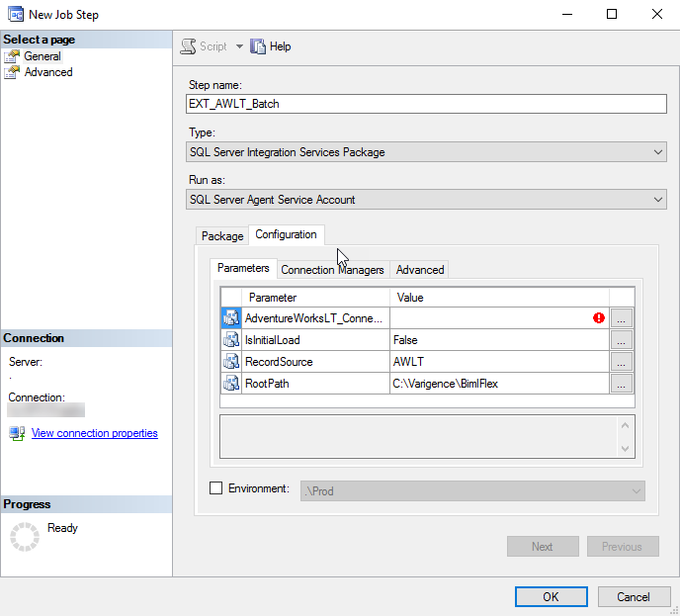The width and height of the screenshot is (680, 616).
Task: Click the AdventureWorksLT_Conne parameter row icon
Action: tap(231, 318)
